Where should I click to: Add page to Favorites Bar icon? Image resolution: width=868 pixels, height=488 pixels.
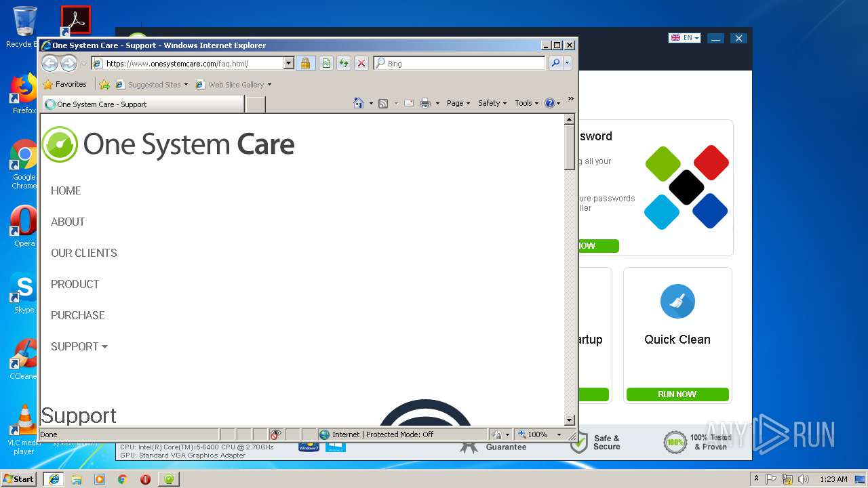104,85
